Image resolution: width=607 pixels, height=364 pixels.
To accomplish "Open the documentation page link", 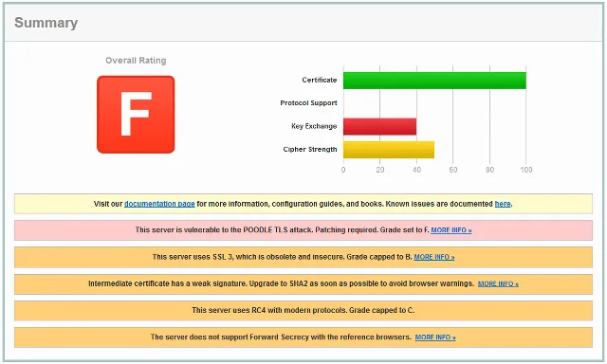I will 159,204.
